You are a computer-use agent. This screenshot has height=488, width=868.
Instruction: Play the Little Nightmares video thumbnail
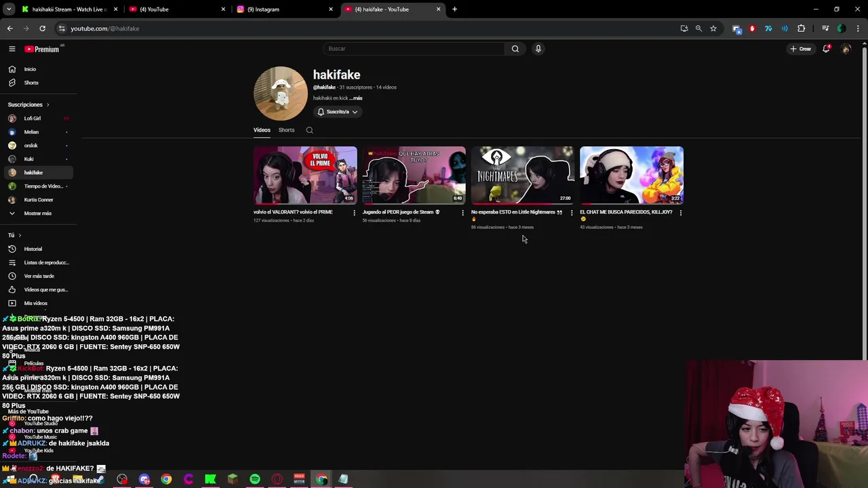point(523,175)
